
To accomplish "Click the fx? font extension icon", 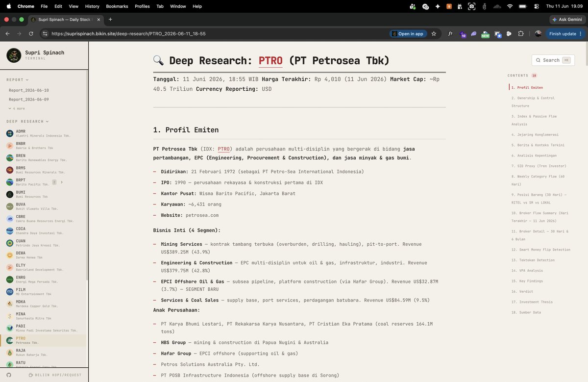I will pos(450,34).
